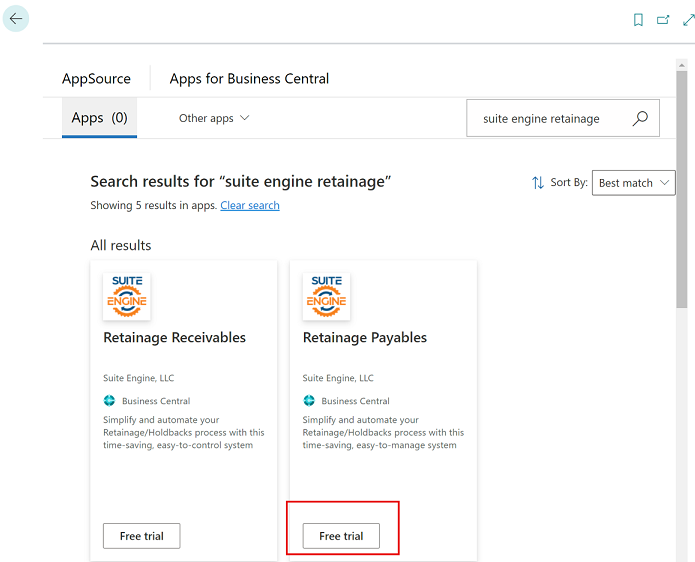Screen dimensions: 695x562
Task: Click the Clear search link
Action: [x=250, y=205]
